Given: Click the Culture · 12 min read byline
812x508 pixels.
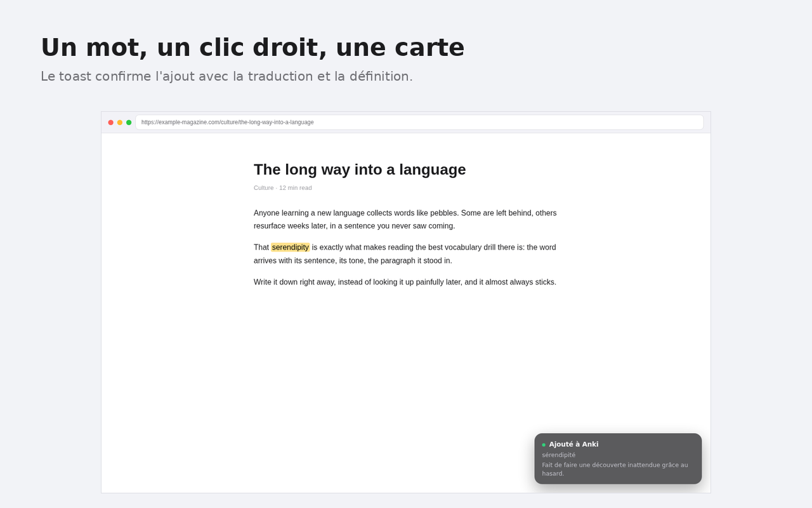Looking at the screenshot, I should (283, 188).
